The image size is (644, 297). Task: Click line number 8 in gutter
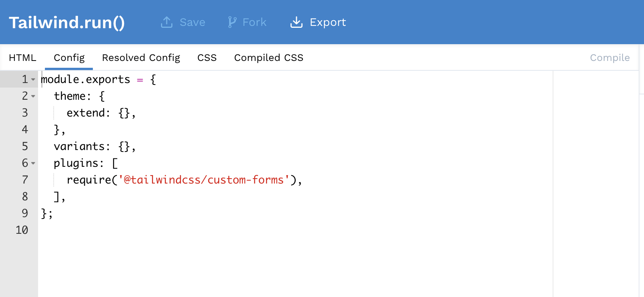[x=25, y=196]
